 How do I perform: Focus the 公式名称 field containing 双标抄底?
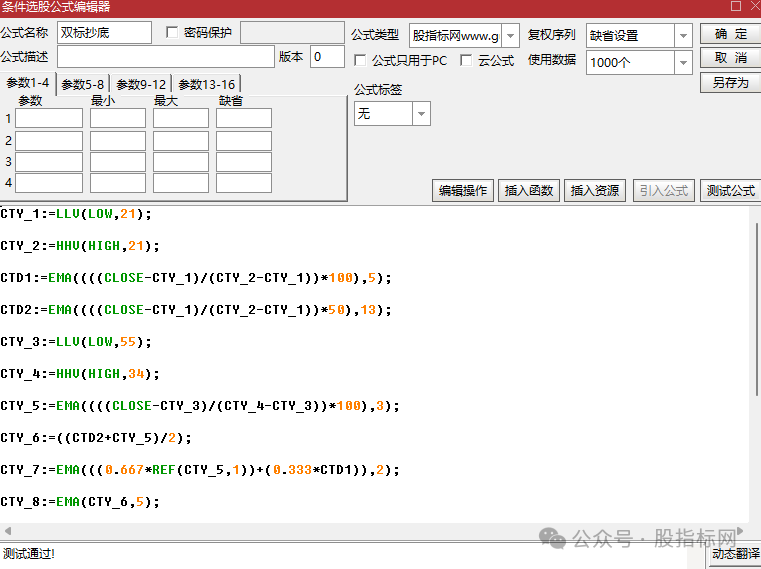pyautogui.click(x=104, y=33)
